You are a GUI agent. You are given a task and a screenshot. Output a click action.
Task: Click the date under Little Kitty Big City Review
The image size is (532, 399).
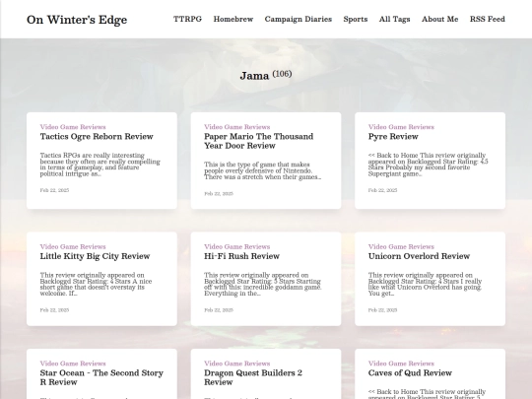click(x=54, y=310)
